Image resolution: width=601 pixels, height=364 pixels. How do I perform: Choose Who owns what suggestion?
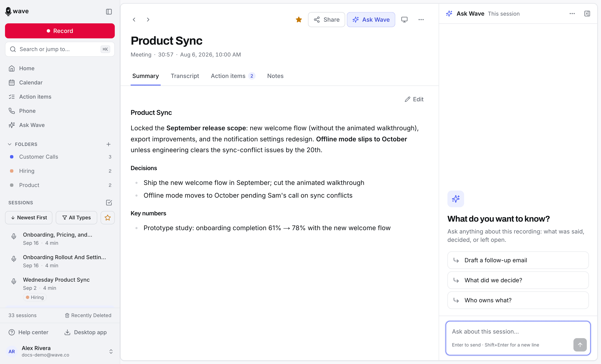click(x=518, y=300)
